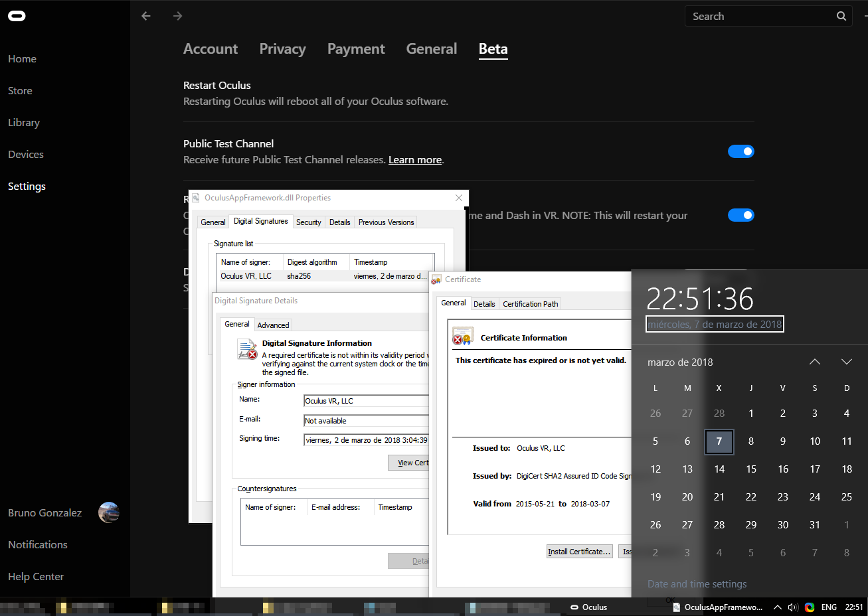This screenshot has height=616, width=868.
Task: Open Store in sidebar
Action: pos(20,91)
